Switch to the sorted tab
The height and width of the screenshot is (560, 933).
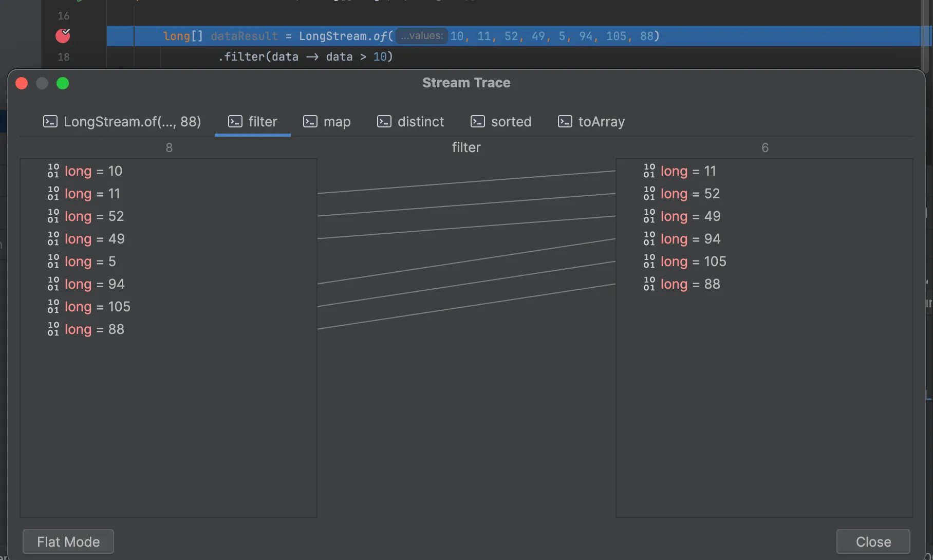pyautogui.click(x=501, y=122)
